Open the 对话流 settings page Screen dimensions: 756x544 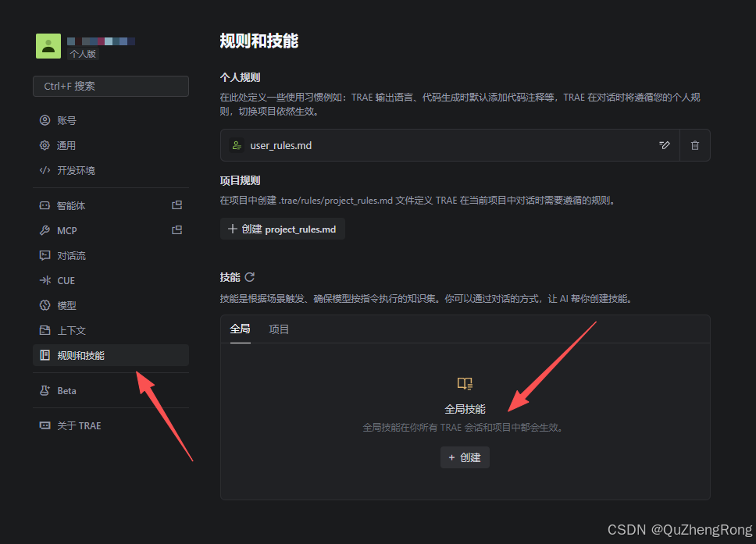111,256
